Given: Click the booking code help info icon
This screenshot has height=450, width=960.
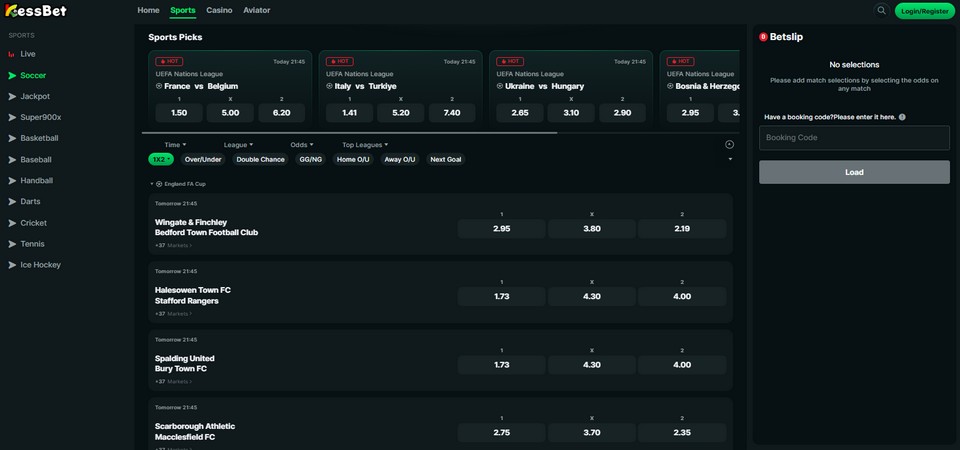Looking at the screenshot, I should (x=902, y=117).
